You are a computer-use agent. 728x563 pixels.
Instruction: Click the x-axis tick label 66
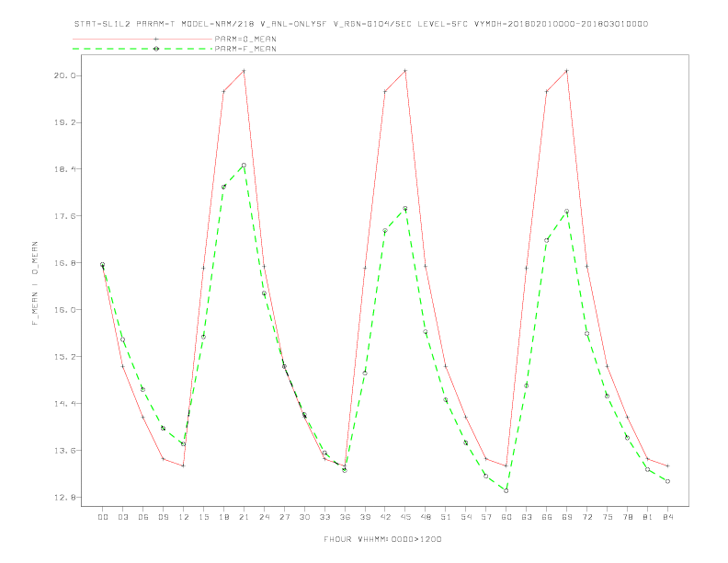[547, 517]
